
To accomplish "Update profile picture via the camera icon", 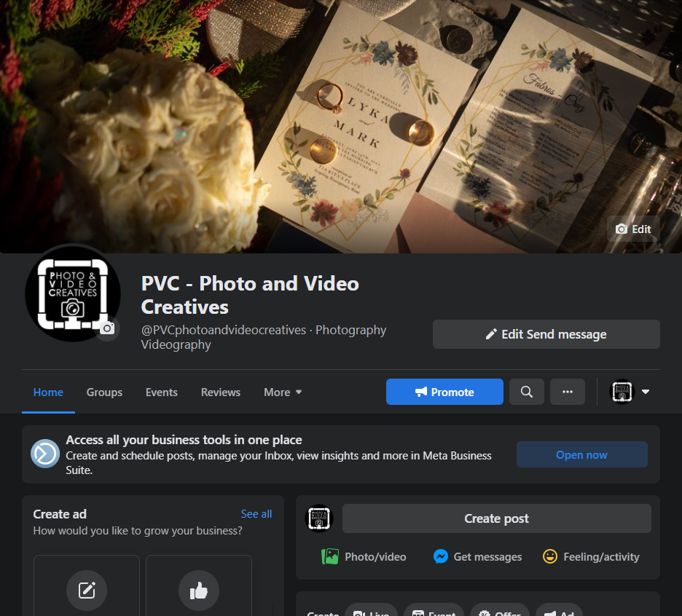I will pyautogui.click(x=107, y=328).
